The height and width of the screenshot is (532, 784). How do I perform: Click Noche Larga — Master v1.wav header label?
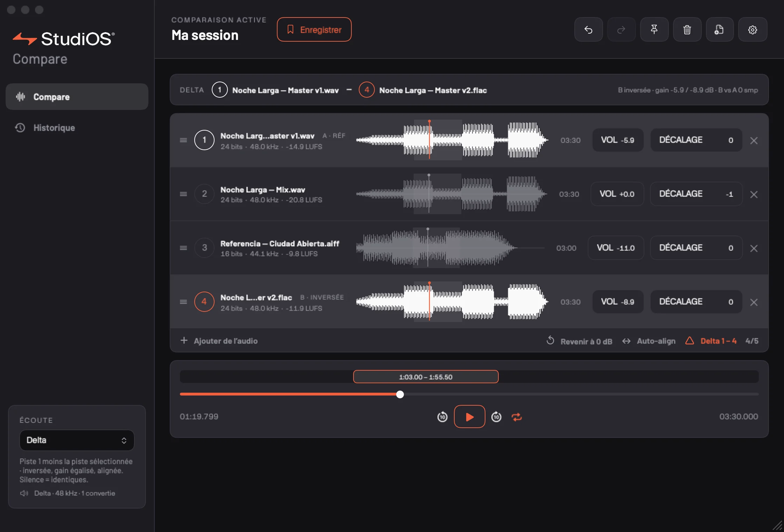pyautogui.click(x=286, y=90)
